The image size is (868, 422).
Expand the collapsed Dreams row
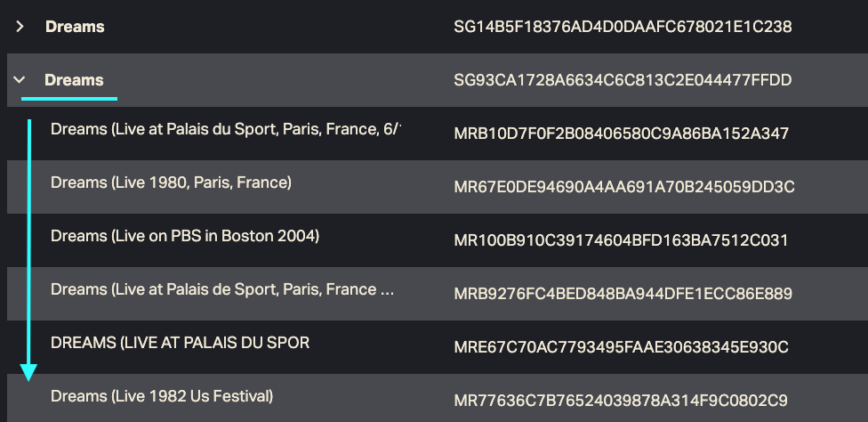[x=20, y=27]
